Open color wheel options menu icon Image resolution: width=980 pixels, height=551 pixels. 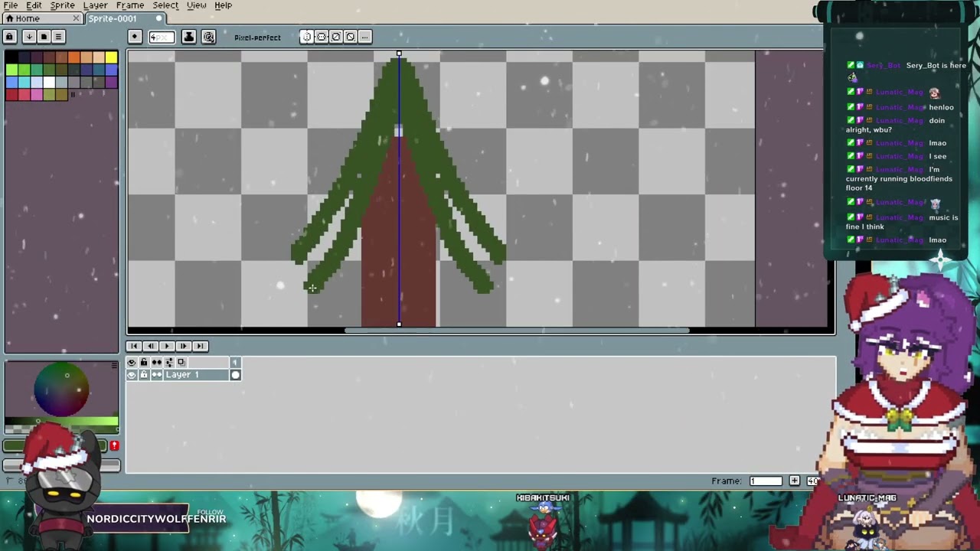point(115,366)
